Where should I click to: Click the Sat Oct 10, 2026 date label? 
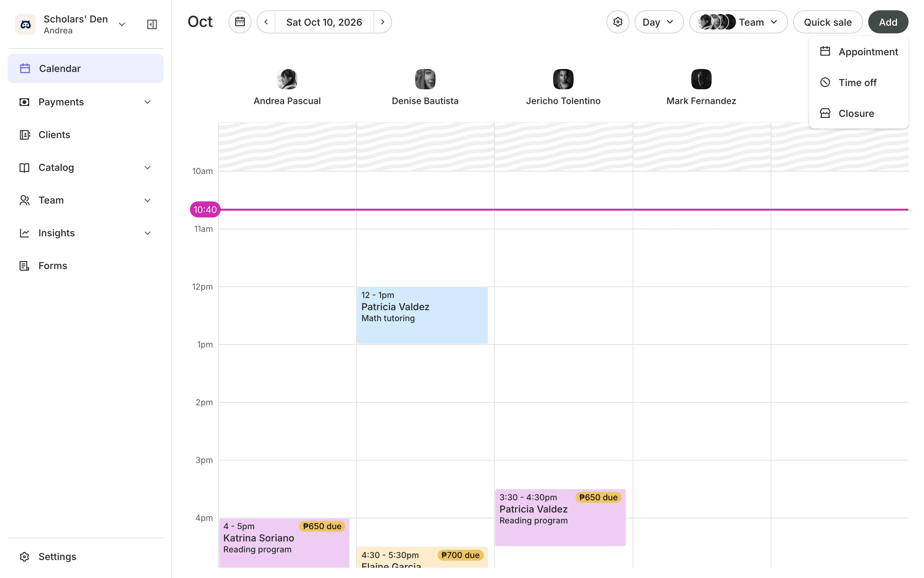coord(324,22)
